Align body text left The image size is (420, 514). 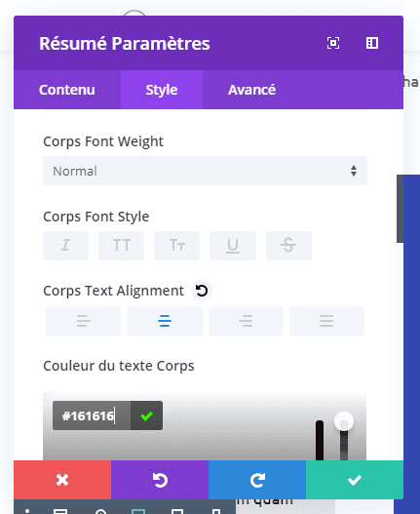point(84,321)
